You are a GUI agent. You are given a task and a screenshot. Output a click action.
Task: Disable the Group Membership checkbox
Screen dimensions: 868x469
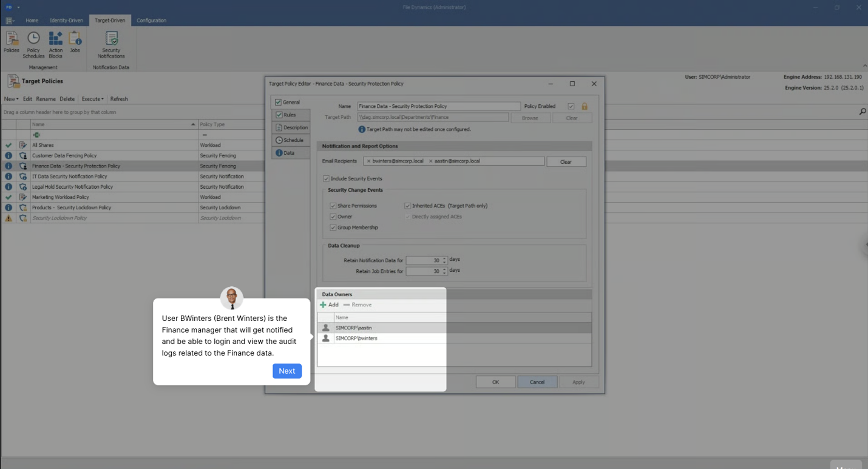[333, 227]
